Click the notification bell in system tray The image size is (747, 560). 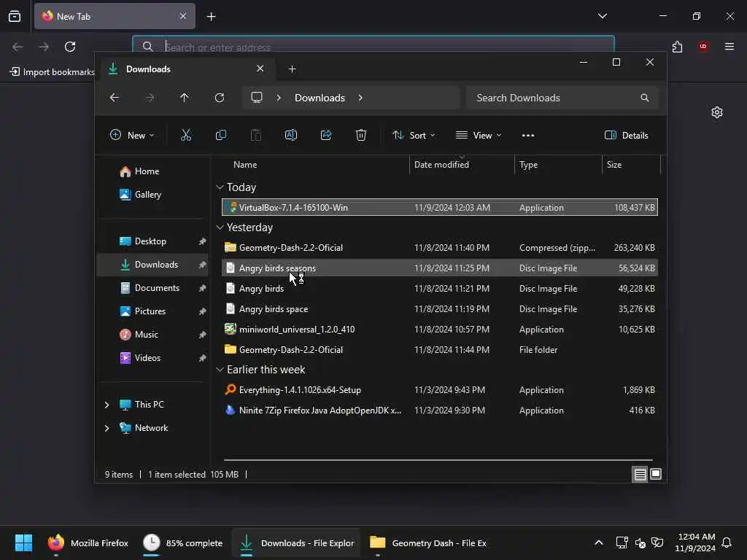coord(727,542)
